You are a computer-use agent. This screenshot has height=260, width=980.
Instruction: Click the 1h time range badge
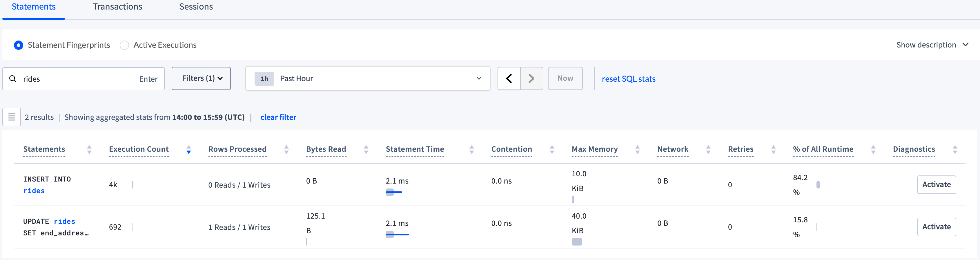coord(264,79)
